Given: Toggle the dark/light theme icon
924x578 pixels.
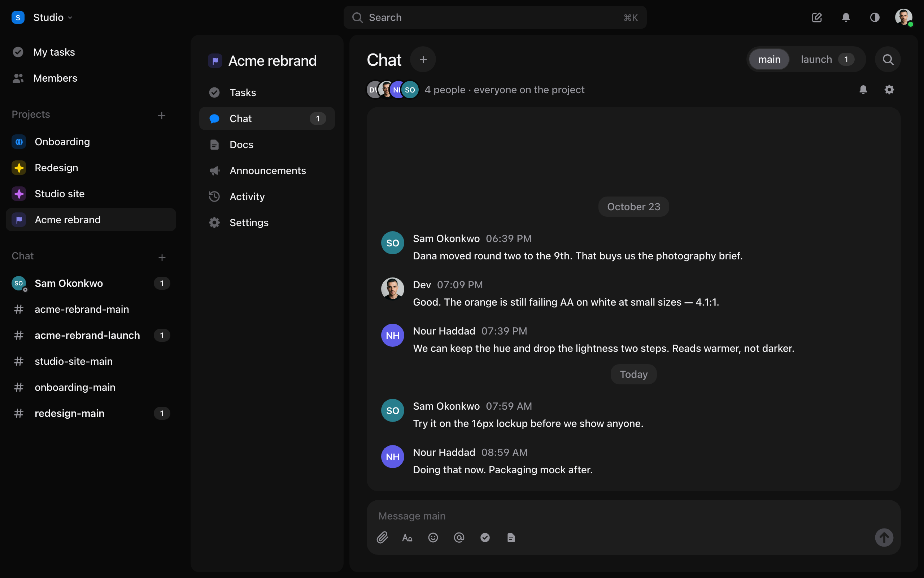Looking at the screenshot, I should 875,17.
